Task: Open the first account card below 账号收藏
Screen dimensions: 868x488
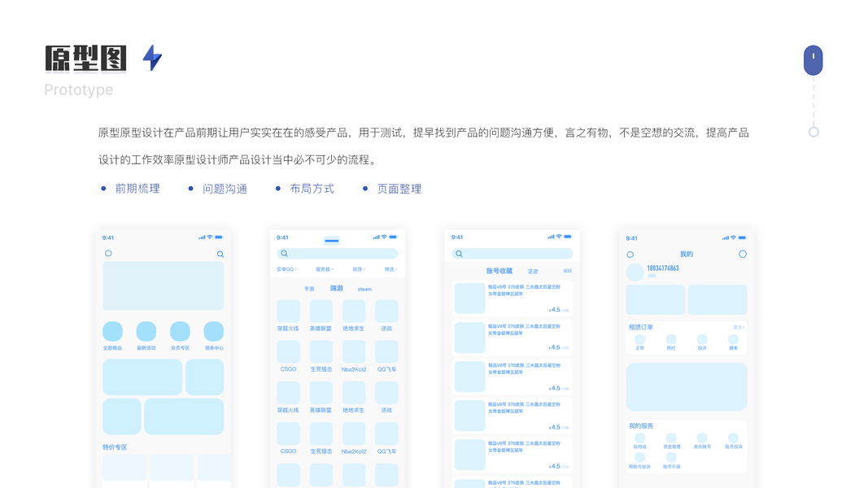Action: 512,298
